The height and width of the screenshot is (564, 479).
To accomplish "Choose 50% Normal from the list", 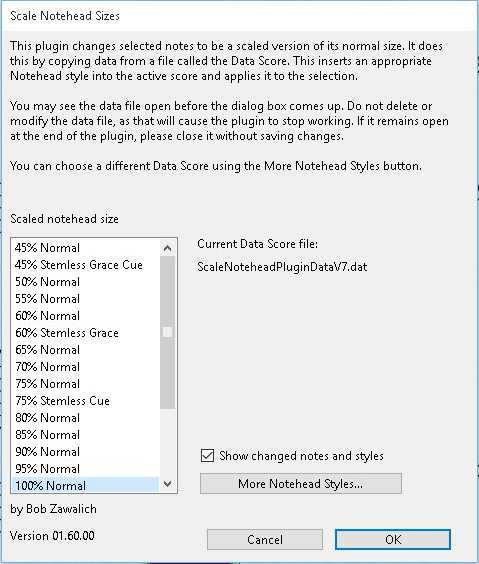I will (x=86, y=282).
